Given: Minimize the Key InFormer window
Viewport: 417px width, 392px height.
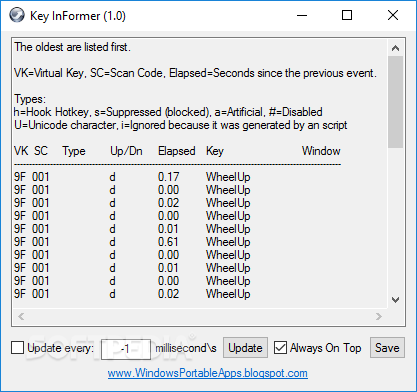Looking at the screenshot, I should coord(302,15).
